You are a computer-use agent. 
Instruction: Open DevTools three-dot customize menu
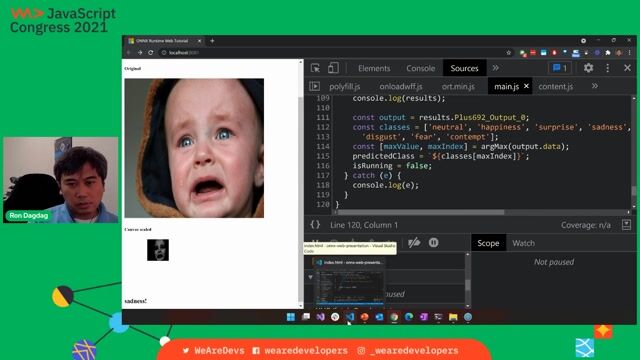click(607, 68)
